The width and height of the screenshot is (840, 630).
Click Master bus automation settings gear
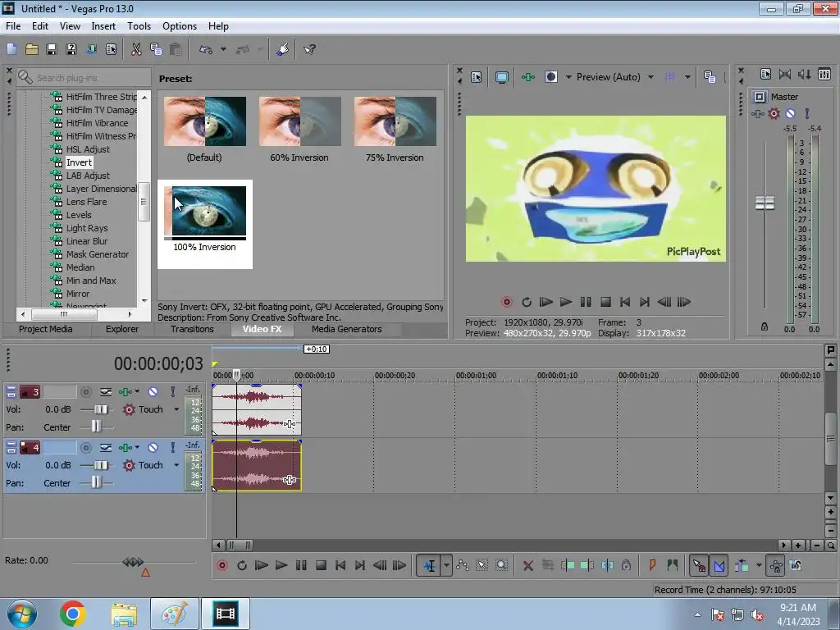(774, 113)
